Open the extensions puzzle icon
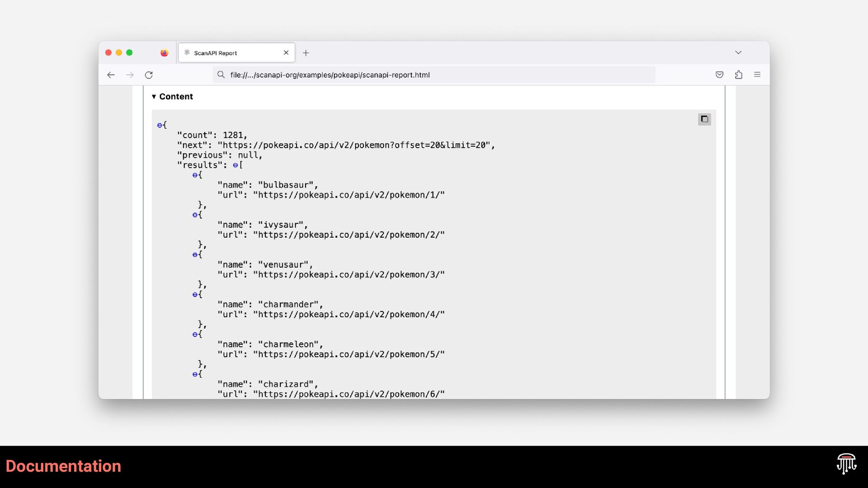The width and height of the screenshot is (868, 488). [x=738, y=75]
